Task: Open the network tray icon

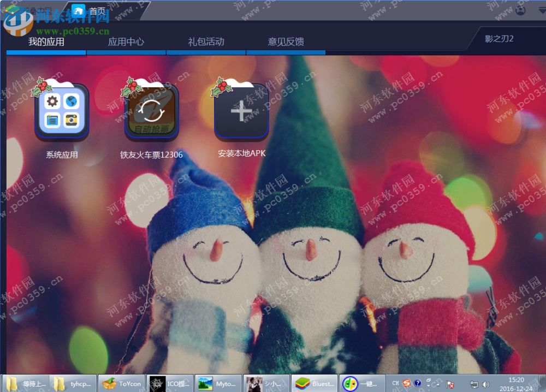Action: (474, 384)
